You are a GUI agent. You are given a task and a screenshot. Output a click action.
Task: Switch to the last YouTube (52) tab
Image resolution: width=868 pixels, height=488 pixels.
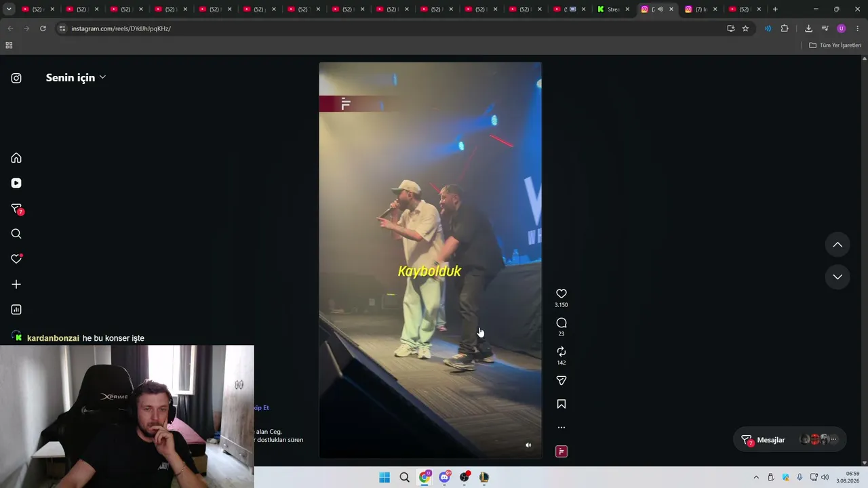(744, 9)
